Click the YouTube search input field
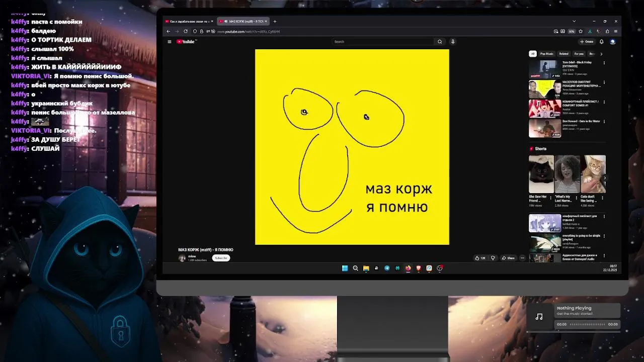Screen dimensions: 644x362 pos(382,42)
